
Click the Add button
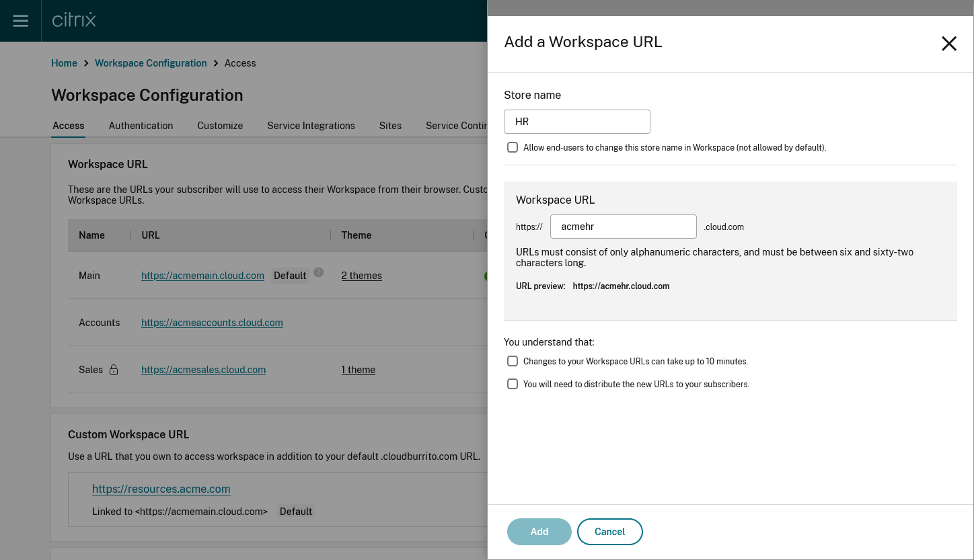539,531
